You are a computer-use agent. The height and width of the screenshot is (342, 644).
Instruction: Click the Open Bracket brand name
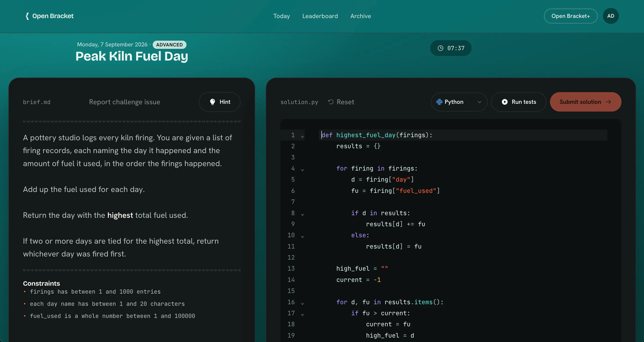coord(53,16)
